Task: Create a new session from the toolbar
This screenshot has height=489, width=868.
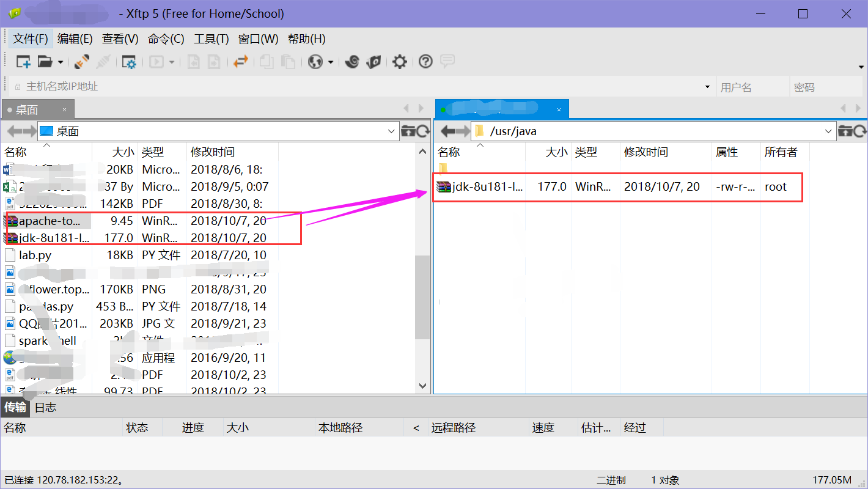Action: (23, 62)
